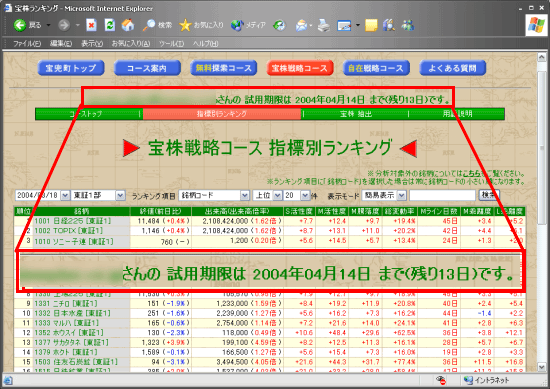Click the yellow Discuss note icon
The image size is (550, 389).
[371, 25]
